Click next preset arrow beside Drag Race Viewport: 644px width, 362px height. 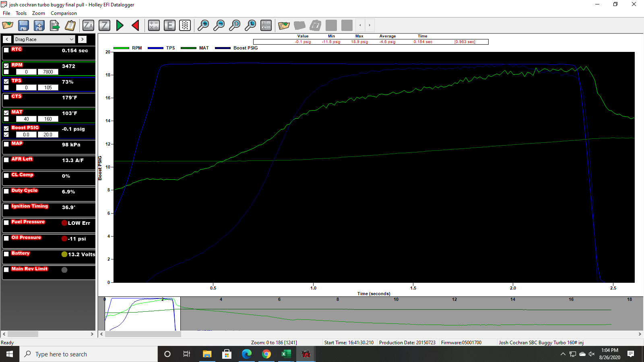(82, 39)
